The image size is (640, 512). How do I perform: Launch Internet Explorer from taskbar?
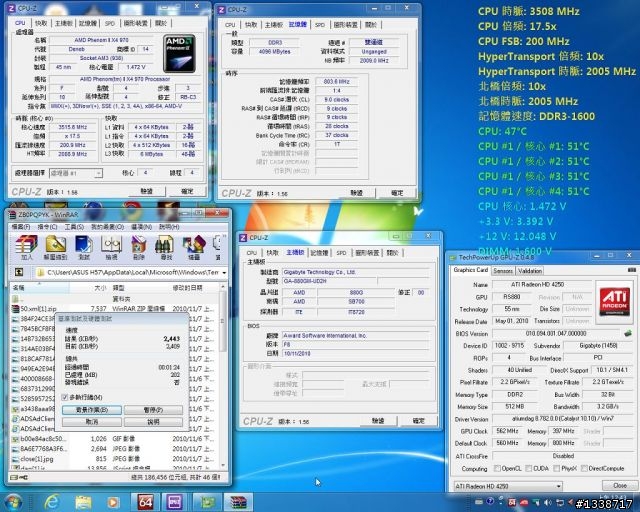pos(52,502)
